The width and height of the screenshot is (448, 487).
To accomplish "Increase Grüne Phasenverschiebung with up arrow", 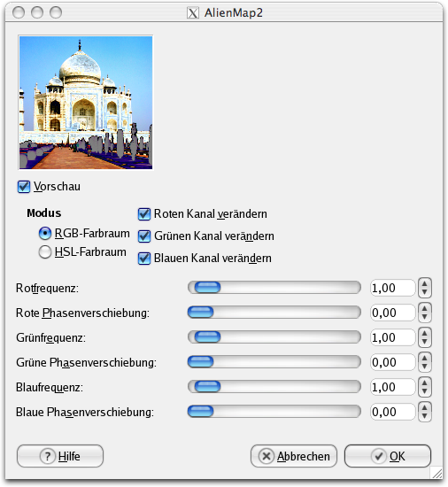I will (x=425, y=358).
